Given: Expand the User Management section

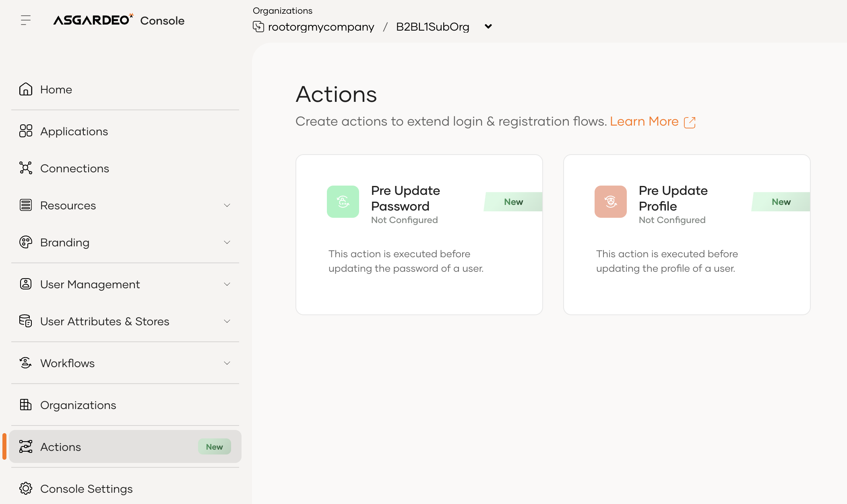Looking at the screenshot, I should pyautogui.click(x=227, y=284).
